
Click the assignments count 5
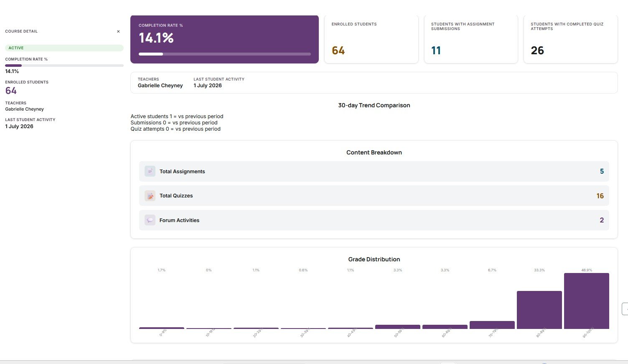602,171
